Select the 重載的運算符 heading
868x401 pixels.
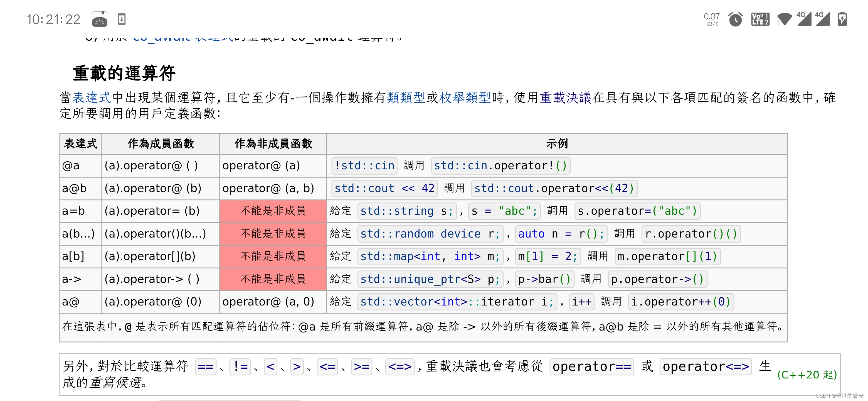pos(124,73)
